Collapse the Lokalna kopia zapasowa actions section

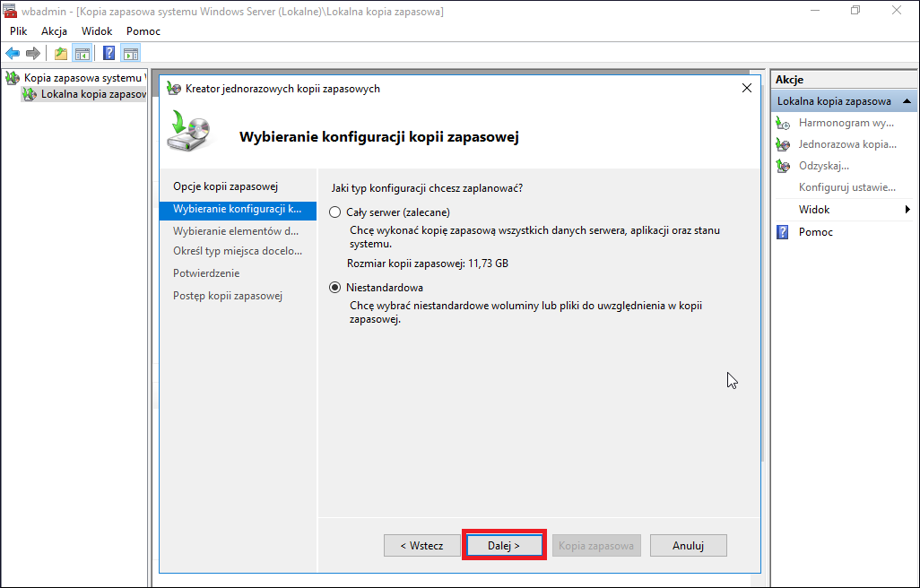coord(907,100)
